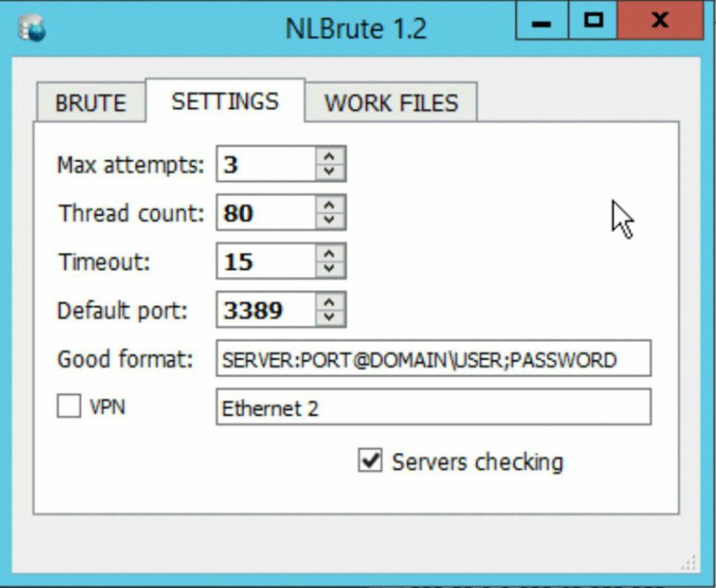Enable the VPN checkbox
This screenshot has height=588, width=716.
click(x=69, y=406)
